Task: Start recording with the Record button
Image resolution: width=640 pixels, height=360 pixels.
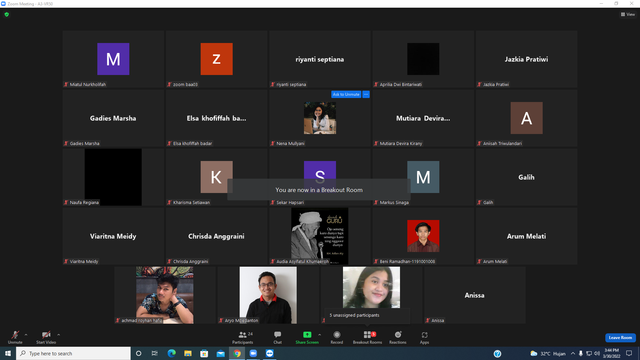Action: tap(337, 337)
